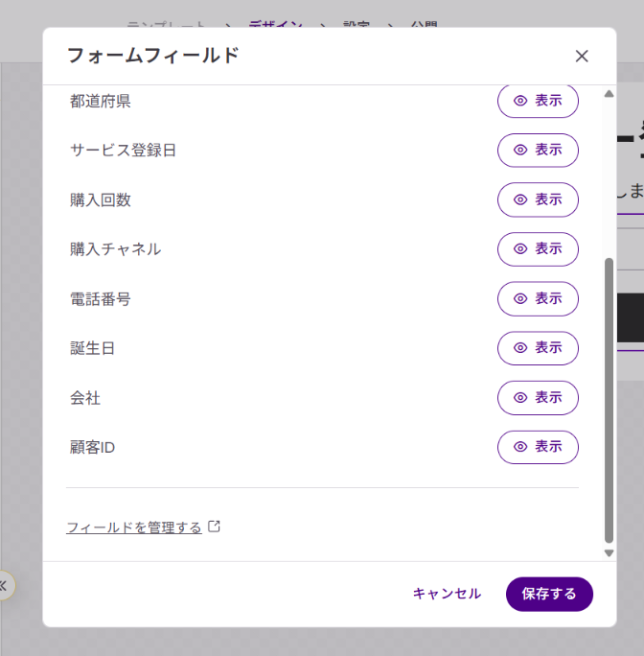The height and width of the screenshot is (656, 644).
Task: Click the キャンセル button
Action: (447, 594)
